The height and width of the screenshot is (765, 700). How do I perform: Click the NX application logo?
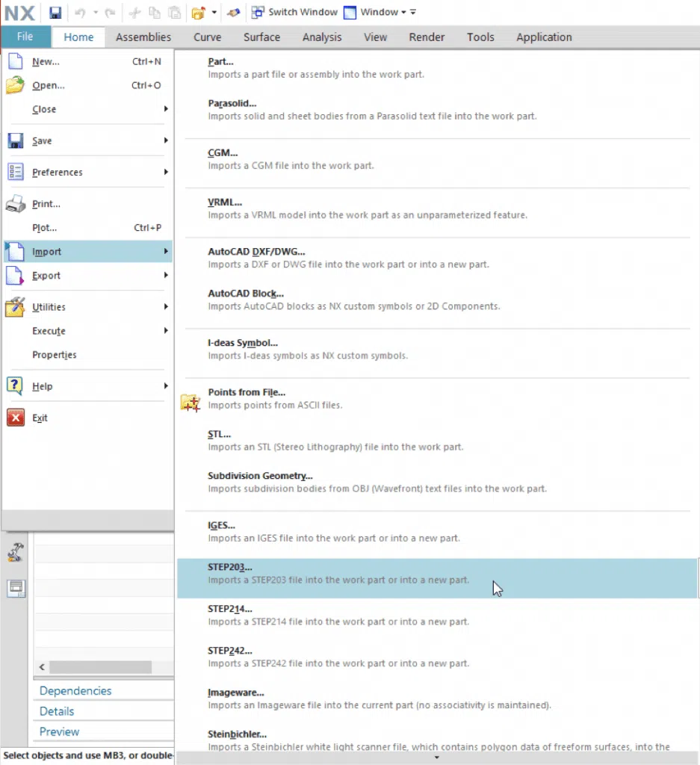point(19,13)
